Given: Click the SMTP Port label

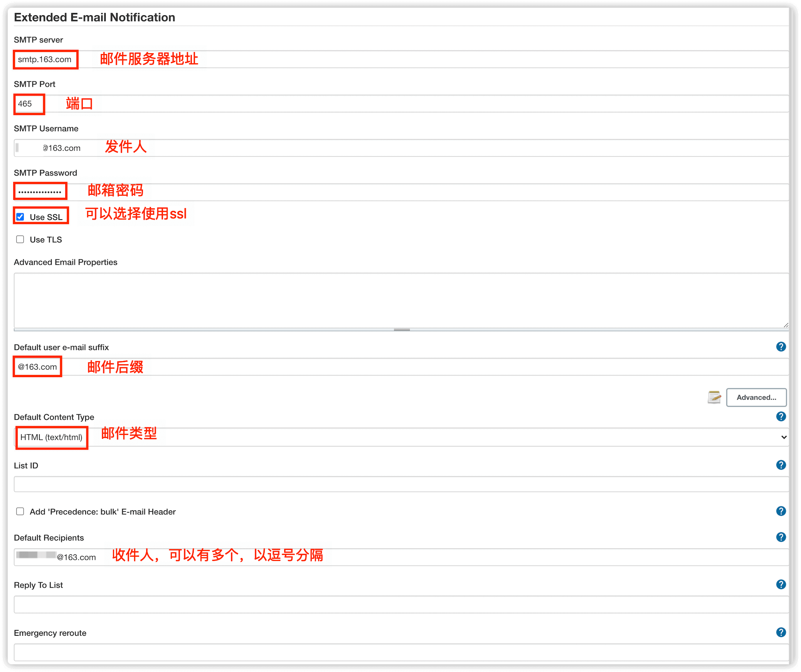Looking at the screenshot, I should pos(35,84).
